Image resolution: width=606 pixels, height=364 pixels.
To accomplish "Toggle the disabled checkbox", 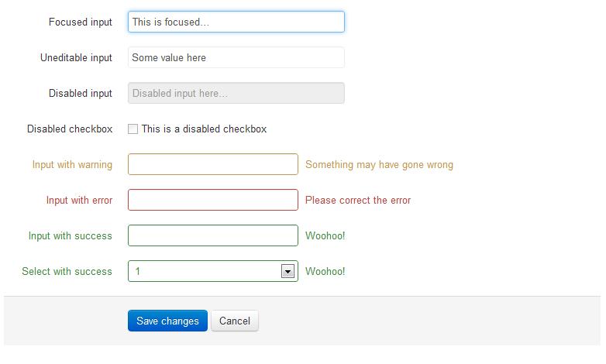I will [133, 129].
